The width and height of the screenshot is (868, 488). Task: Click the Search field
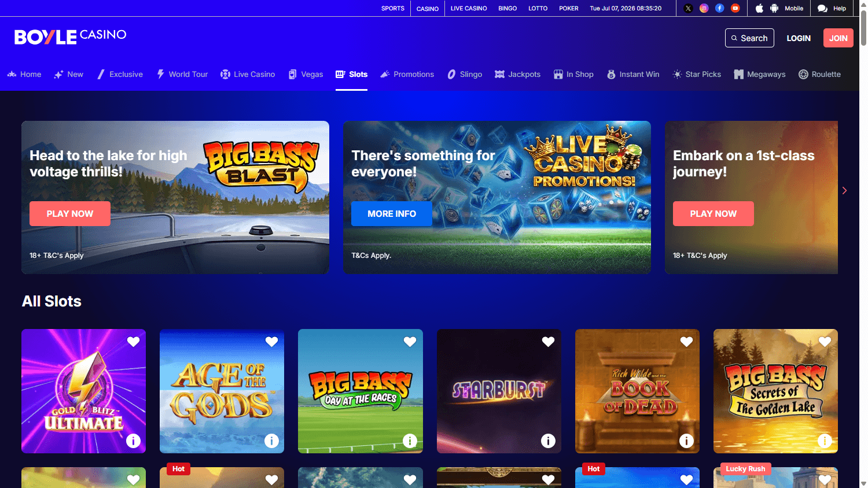pyautogui.click(x=749, y=38)
